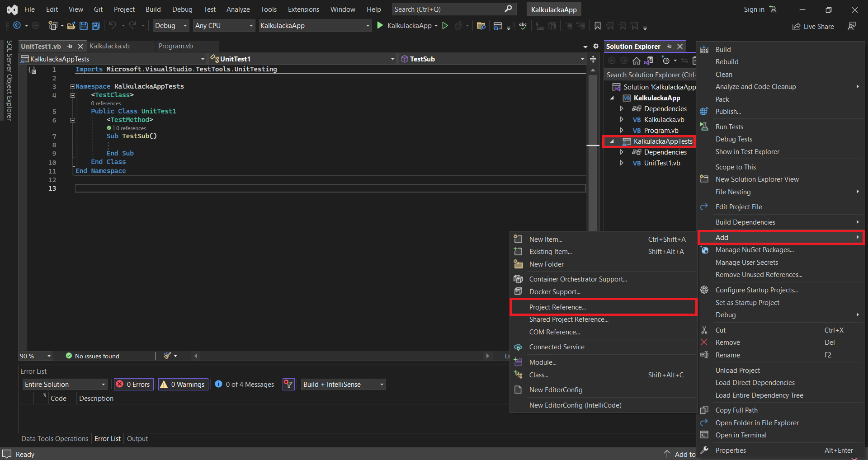Select Project Reference... in the Add submenu

pyautogui.click(x=557, y=307)
